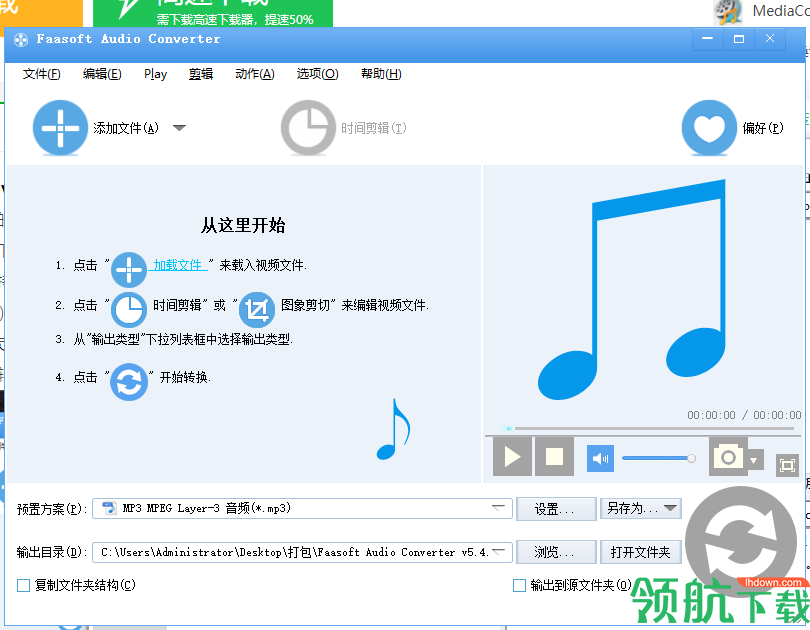Enable 输出到源文件夹(O) checkbox
Image resolution: width=810 pixels, height=630 pixels.
tap(519, 585)
